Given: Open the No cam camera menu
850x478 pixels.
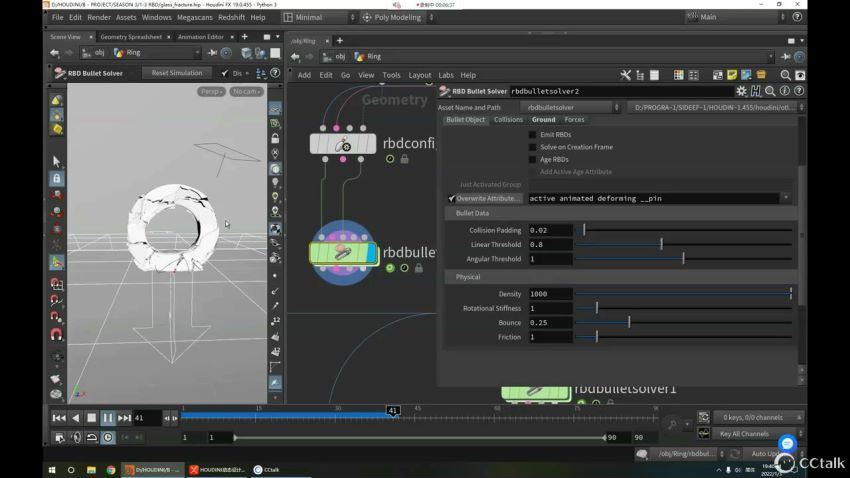Looking at the screenshot, I should (247, 92).
